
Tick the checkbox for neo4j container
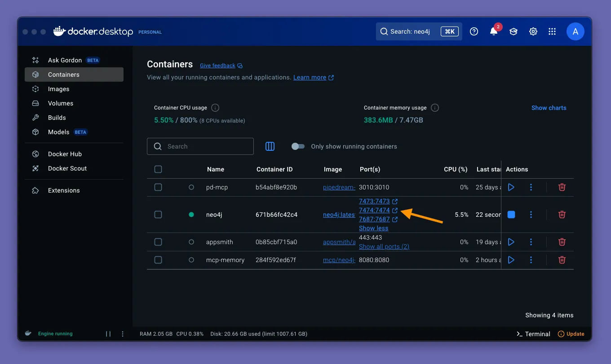pos(158,215)
